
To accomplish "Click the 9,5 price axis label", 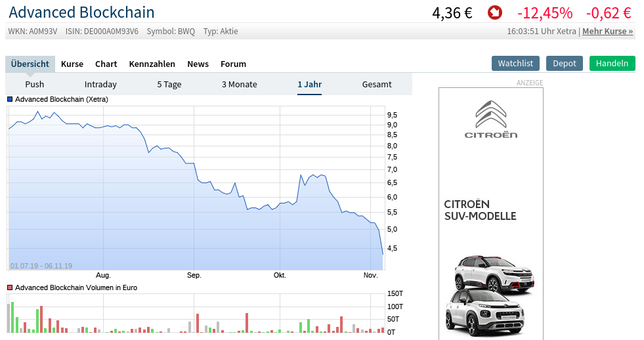I will pyautogui.click(x=392, y=115).
